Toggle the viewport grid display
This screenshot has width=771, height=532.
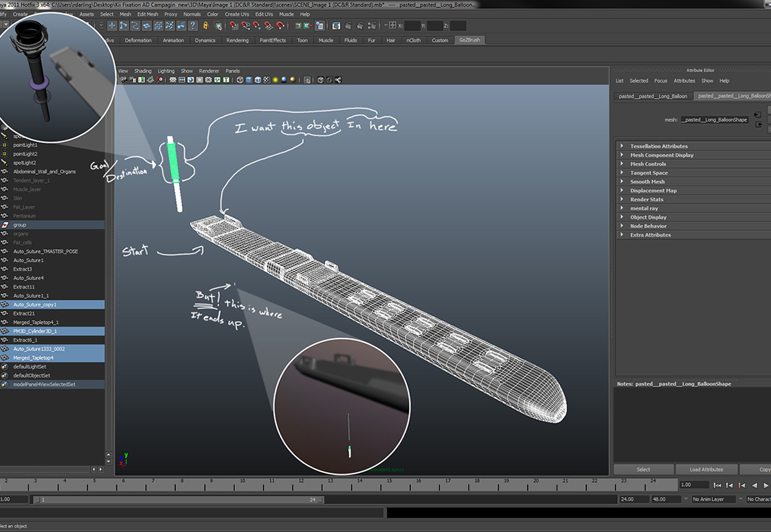(172, 80)
